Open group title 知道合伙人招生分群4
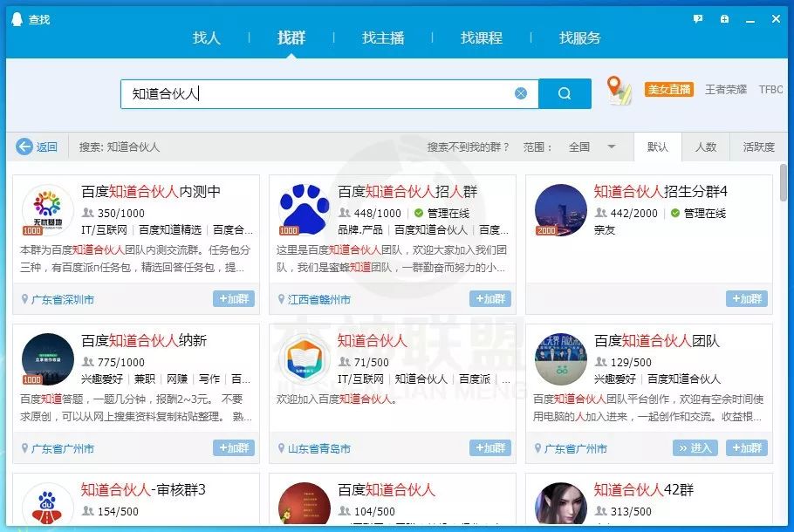Image resolution: width=794 pixels, height=532 pixels. 661,192
